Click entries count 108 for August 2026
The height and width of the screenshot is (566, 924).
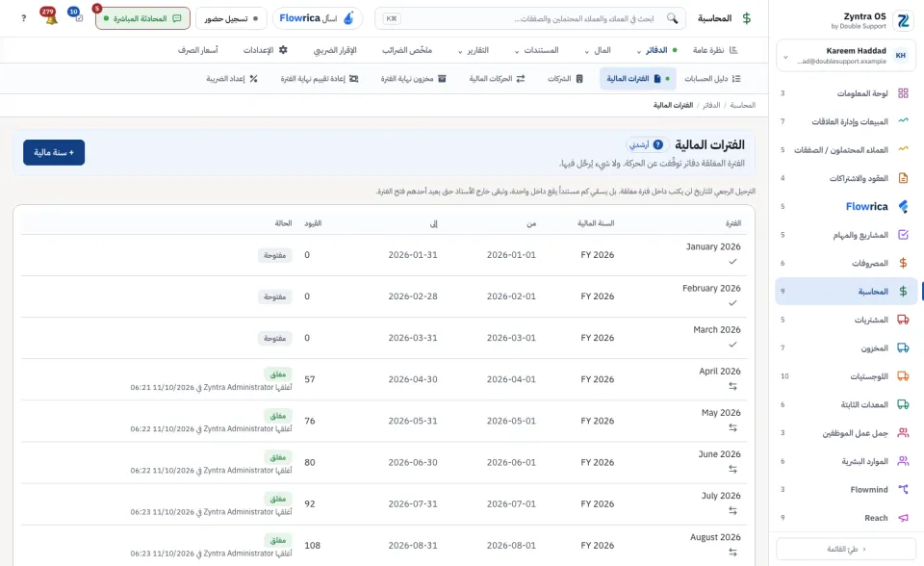point(312,546)
